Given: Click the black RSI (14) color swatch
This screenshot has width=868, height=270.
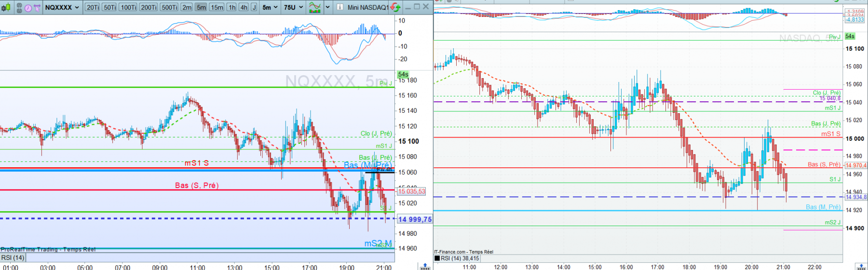Looking at the screenshot, I should click(x=437, y=258).
